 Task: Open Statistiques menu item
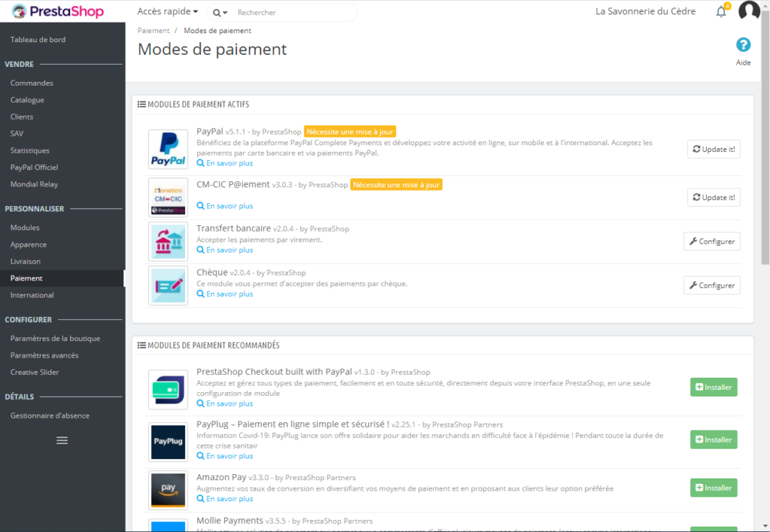point(30,150)
